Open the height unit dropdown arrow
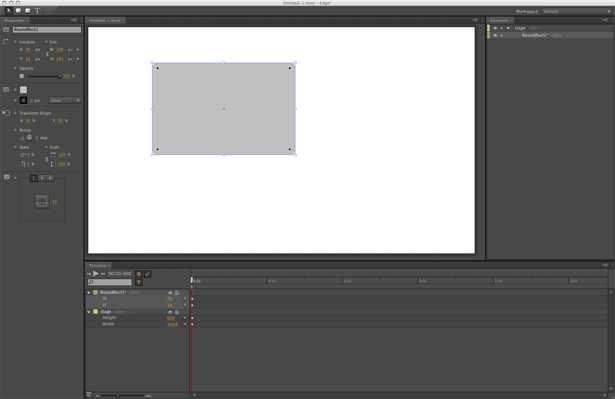This screenshot has width=615, height=399. [x=78, y=59]
